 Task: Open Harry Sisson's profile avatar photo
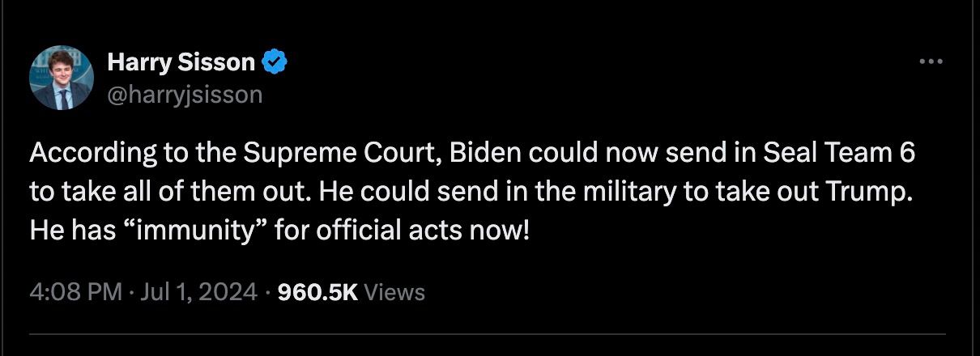[x=62, y=78]
